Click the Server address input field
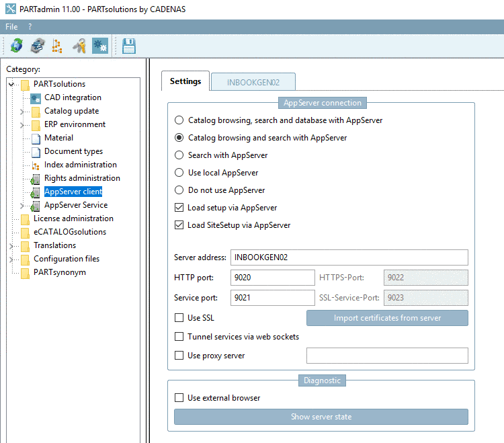This screenshot has width=504, height=443. (349, 257)
